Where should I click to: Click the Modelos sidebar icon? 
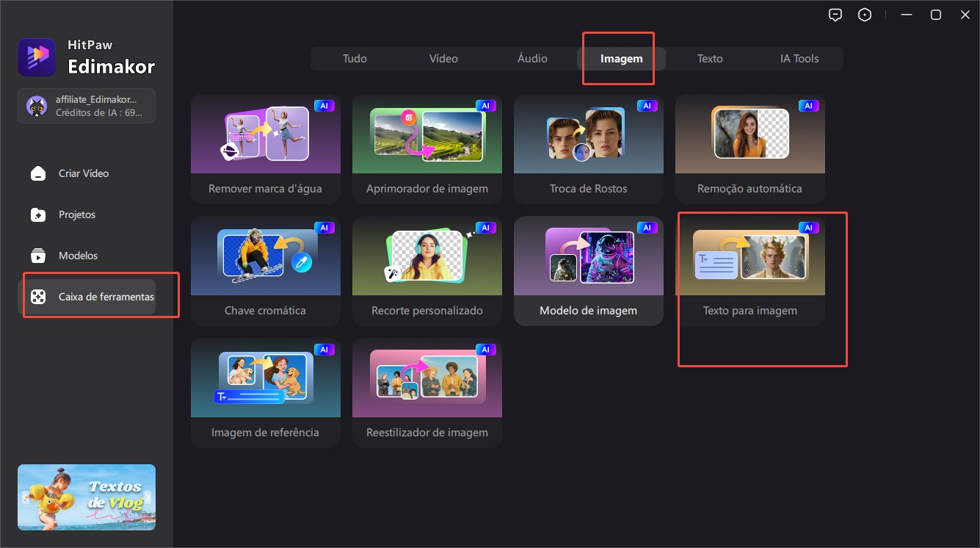pyautogui.click(x=37, y=256)
